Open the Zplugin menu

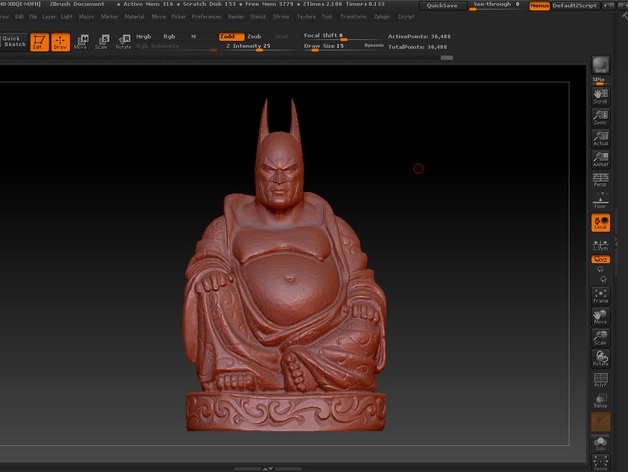coord(382,17)
